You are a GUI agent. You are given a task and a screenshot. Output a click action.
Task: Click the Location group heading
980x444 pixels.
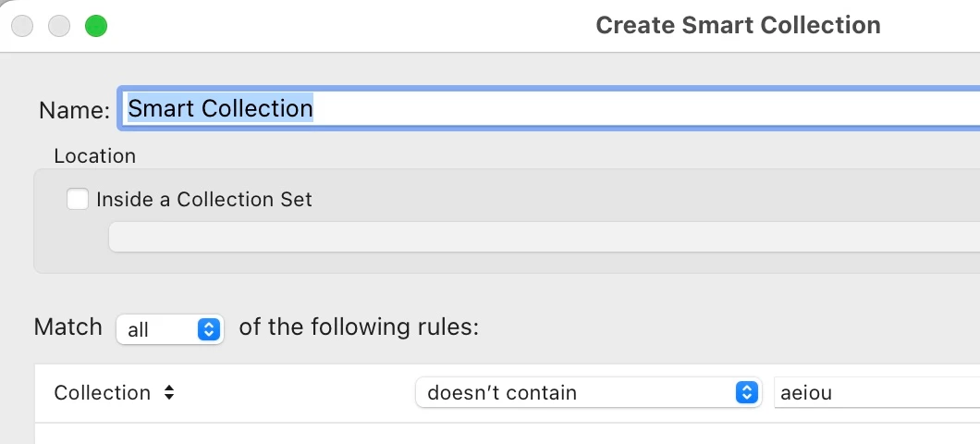94,155
